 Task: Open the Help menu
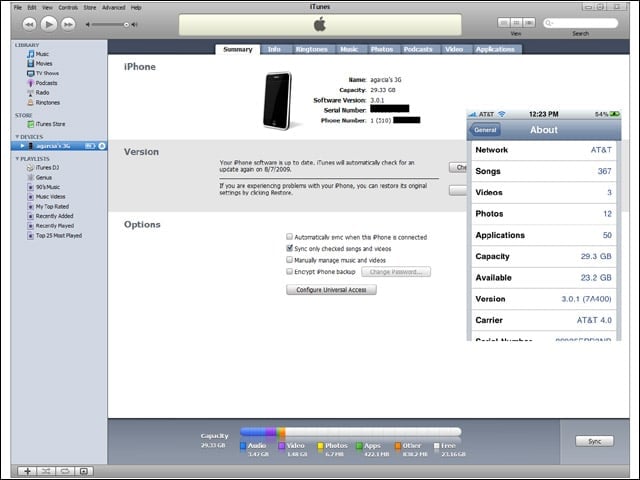(x=136, y=7)
